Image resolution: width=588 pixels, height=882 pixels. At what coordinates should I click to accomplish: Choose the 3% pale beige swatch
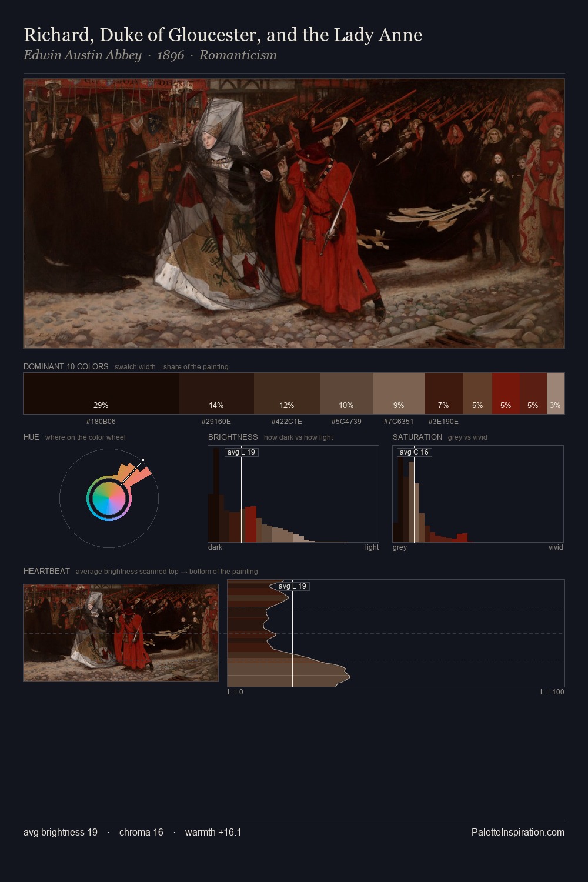(555, 393)
